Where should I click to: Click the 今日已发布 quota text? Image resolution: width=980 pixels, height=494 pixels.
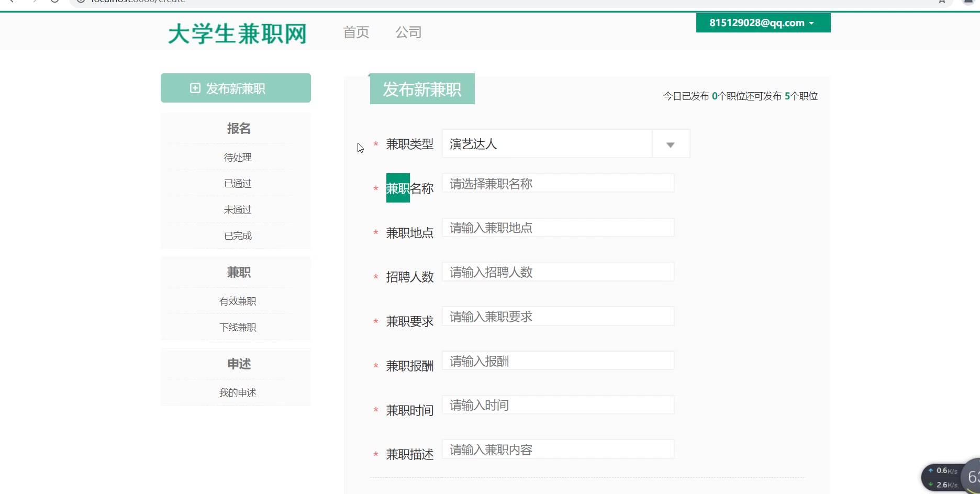click(x=740, y=96)
